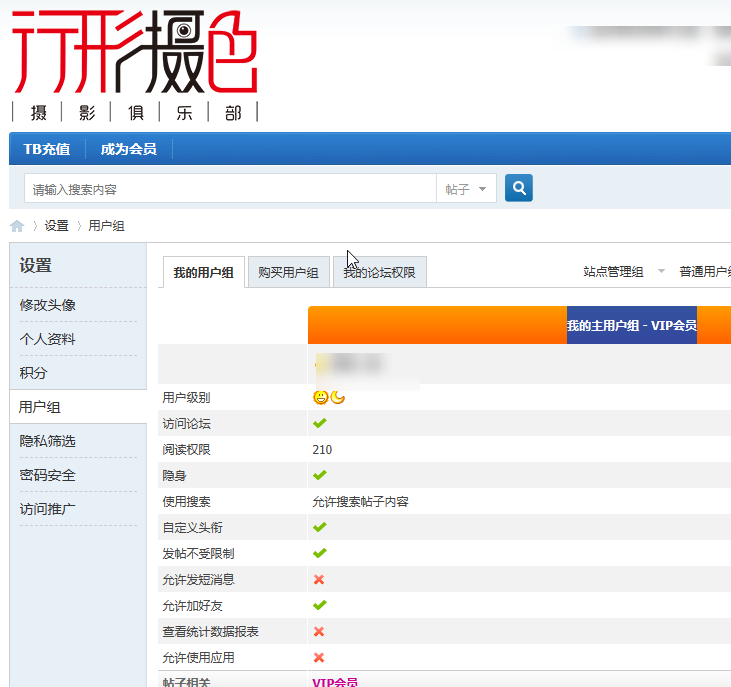The height and width of the screenshot is (687, 731).
Task: Go to the home icon in breadcrumb
Action: 17,226
